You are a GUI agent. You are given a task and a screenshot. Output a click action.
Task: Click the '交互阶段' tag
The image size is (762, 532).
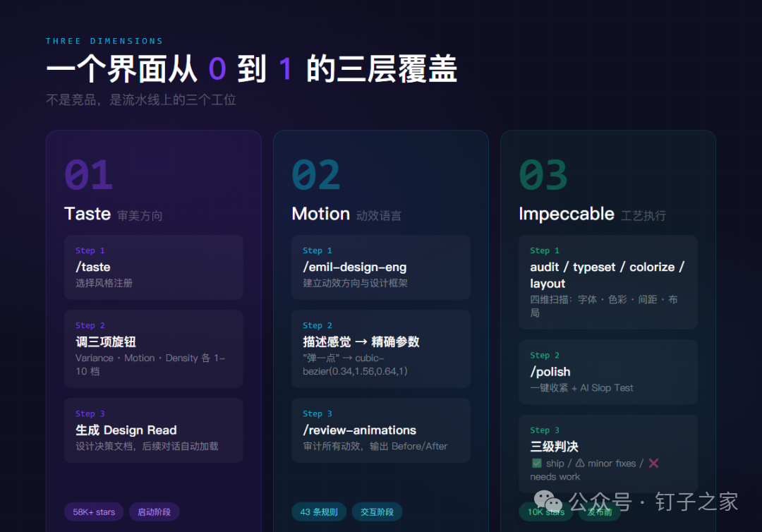pyautogui.click(x=377, y=512)
